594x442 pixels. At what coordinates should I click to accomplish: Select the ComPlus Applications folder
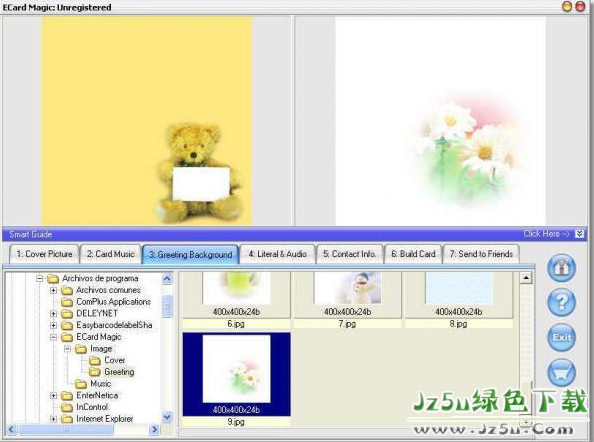113,302
